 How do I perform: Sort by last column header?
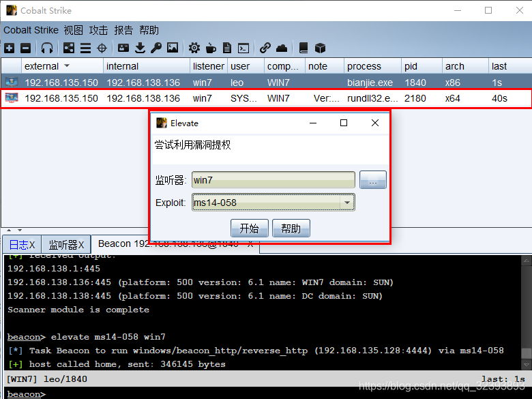[510, 66]
